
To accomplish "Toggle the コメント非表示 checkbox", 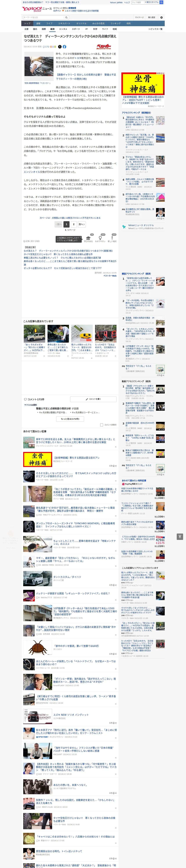I will [x=102, y=425].
